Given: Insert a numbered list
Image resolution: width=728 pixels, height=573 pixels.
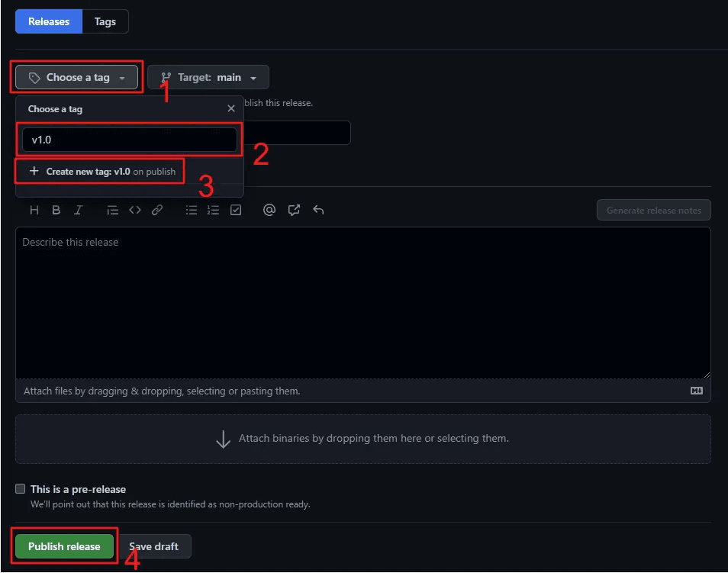Looking at the screenshot, I should click(214, 211).
